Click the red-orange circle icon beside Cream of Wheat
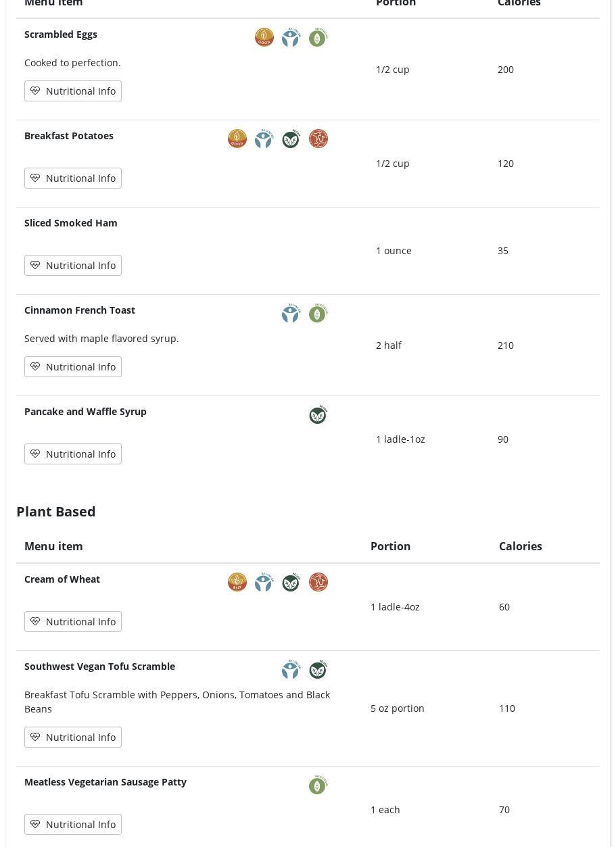This screenshot has width=616, height=847. tap(318, 582)
